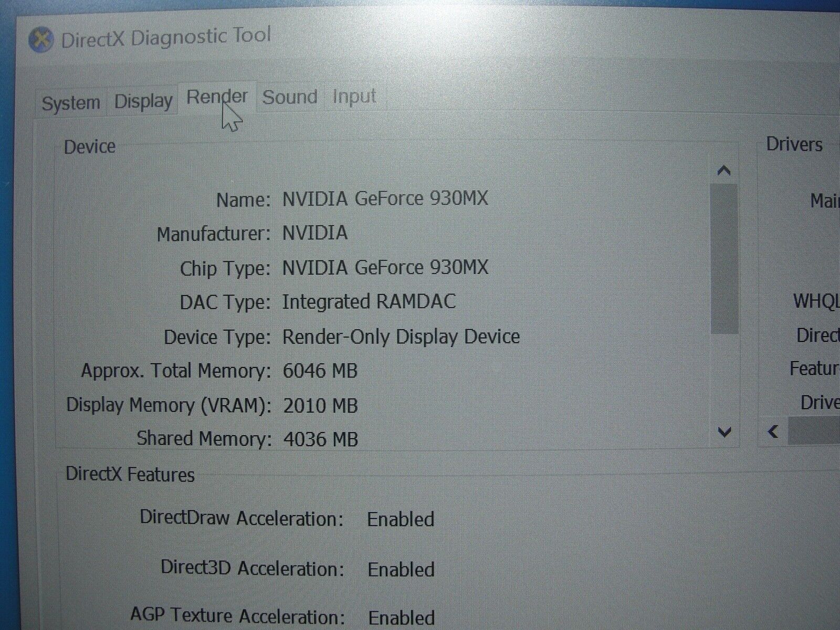Switch to the System tab
Screen dimensions: 840x630
[x=71, y=103]
